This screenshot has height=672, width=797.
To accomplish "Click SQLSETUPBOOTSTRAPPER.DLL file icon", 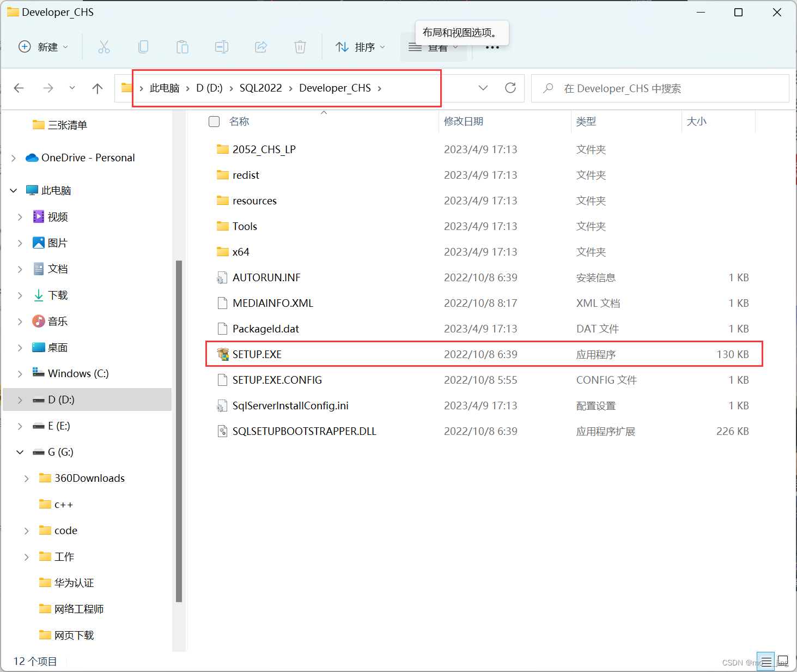I will (222, 431).
